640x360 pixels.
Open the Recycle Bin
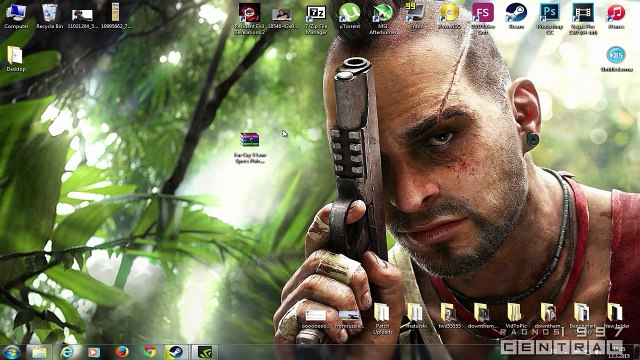point(50,16)
